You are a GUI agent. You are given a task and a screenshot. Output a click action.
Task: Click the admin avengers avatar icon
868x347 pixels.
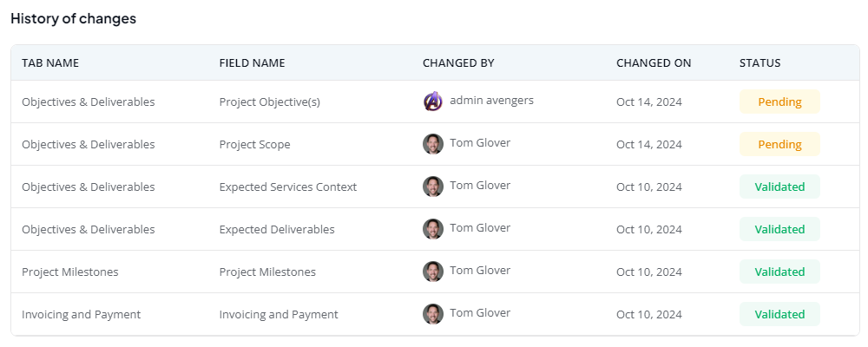pyautogui.click(x=433, y=101)
